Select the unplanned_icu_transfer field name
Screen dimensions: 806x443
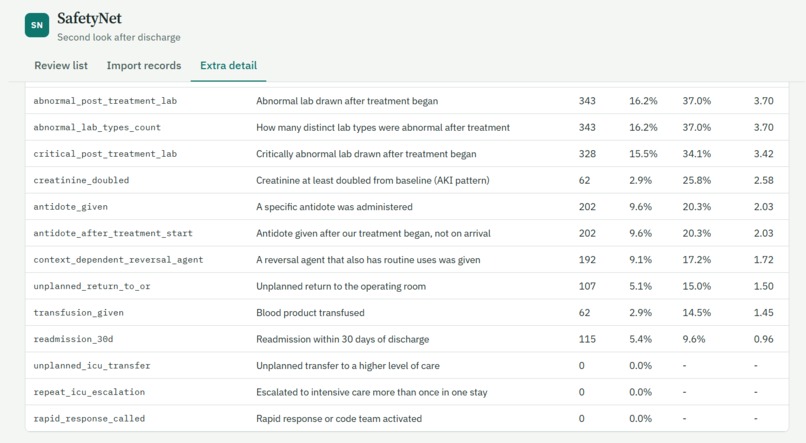click(x=91, y=365)
